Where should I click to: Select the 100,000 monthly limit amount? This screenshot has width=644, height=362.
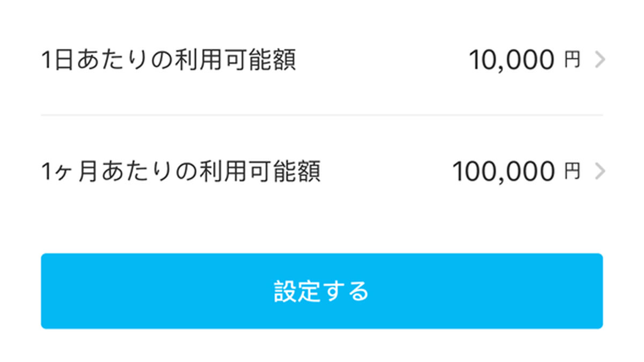pyautogui.click(x=503, y=172)
